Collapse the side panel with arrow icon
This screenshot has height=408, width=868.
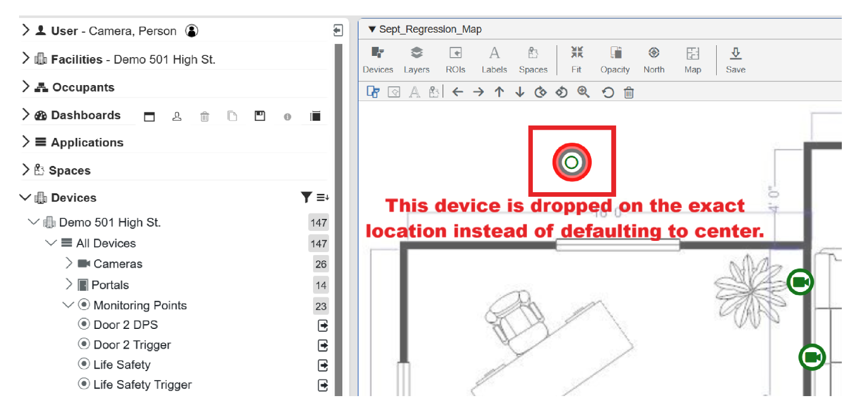pyautogui.click(x=338, y=30)
